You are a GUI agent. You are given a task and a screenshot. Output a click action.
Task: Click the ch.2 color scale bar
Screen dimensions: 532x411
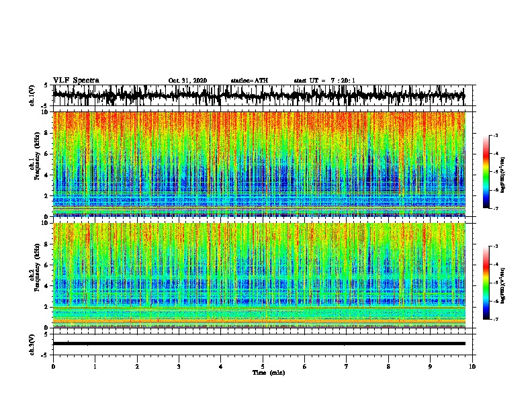(486, 283)
